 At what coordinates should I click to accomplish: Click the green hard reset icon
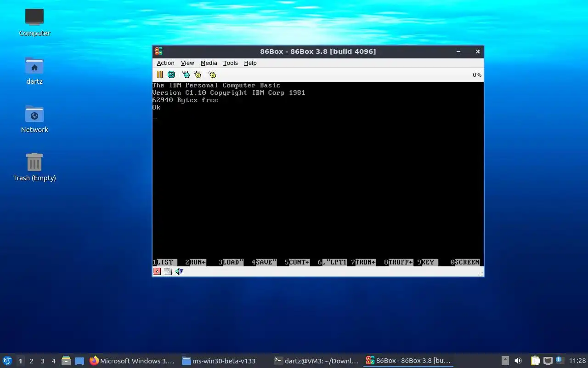pos(171,75)
